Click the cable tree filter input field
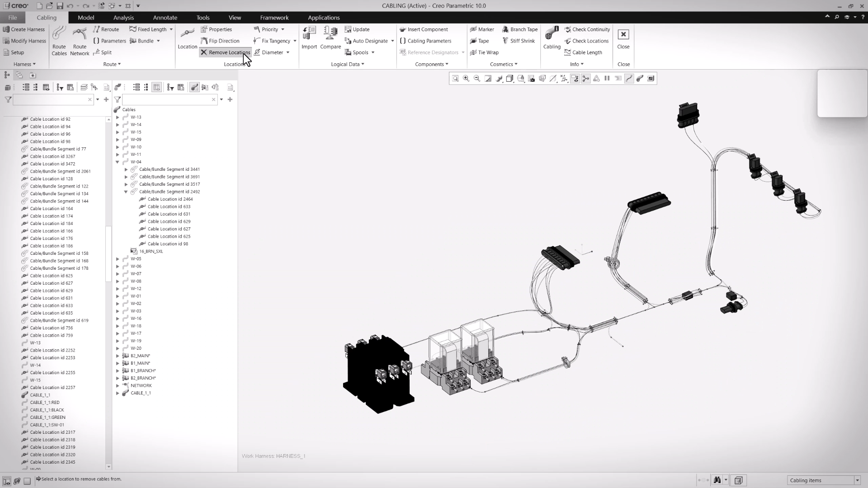 click(x=170, y=99)
